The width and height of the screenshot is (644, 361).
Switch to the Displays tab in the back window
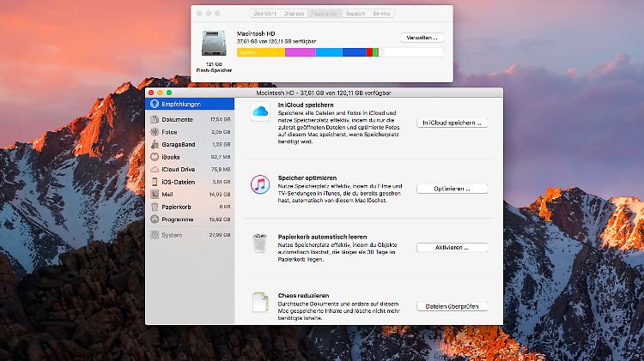pyautogui.click(x=294, y=14)
